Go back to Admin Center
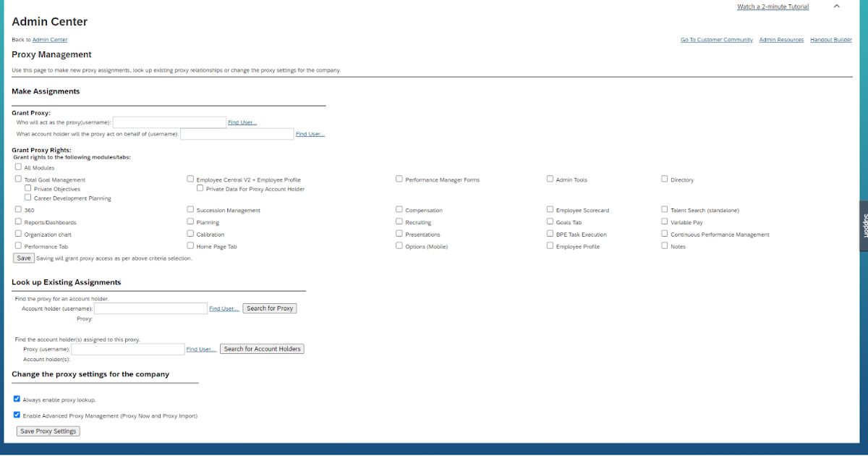This screenshot has height=456, width=868. (49, 39)
